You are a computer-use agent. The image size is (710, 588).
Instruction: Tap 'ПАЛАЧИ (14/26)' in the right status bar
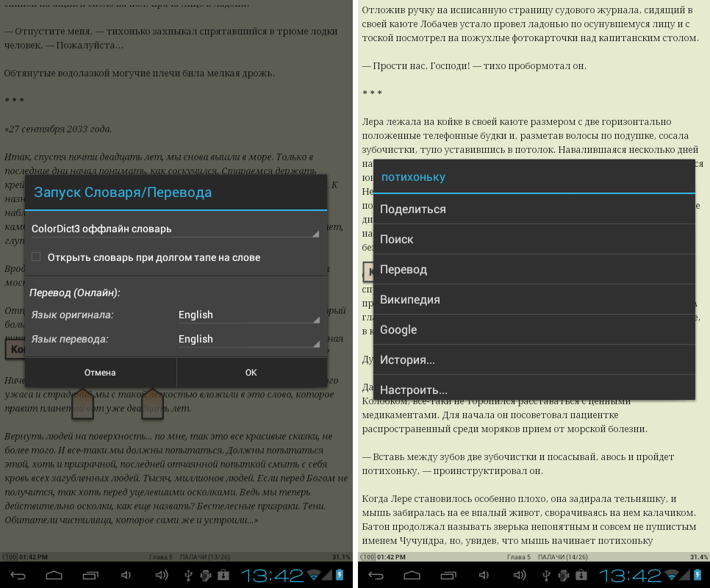pyautogui.click(x=563, y=557)
